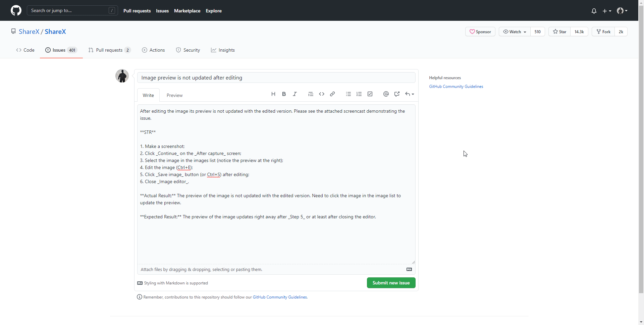Focus the issue title field
This screenshot has height=325, width=644.
click(x=276, y=77)
